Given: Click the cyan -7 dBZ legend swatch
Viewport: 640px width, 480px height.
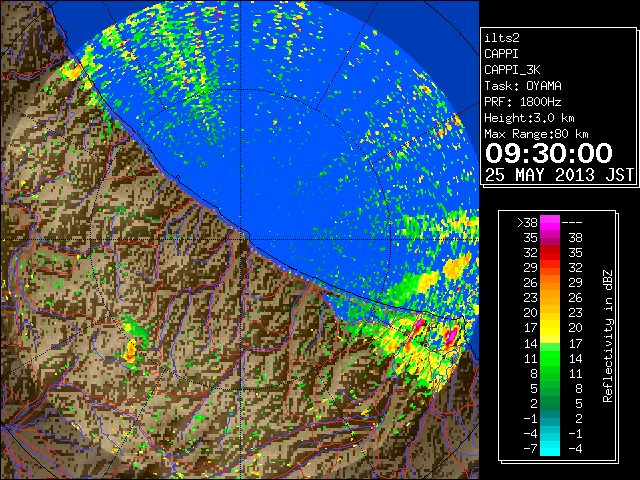Looking at the screenshot, I should [550, 448].
